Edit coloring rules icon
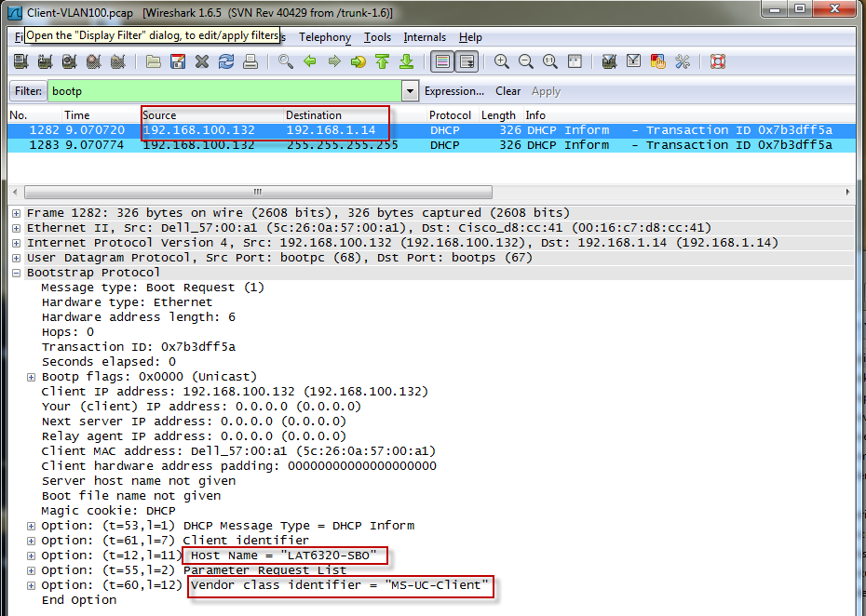This screenshot has width=866, height=616. [657, 61]
